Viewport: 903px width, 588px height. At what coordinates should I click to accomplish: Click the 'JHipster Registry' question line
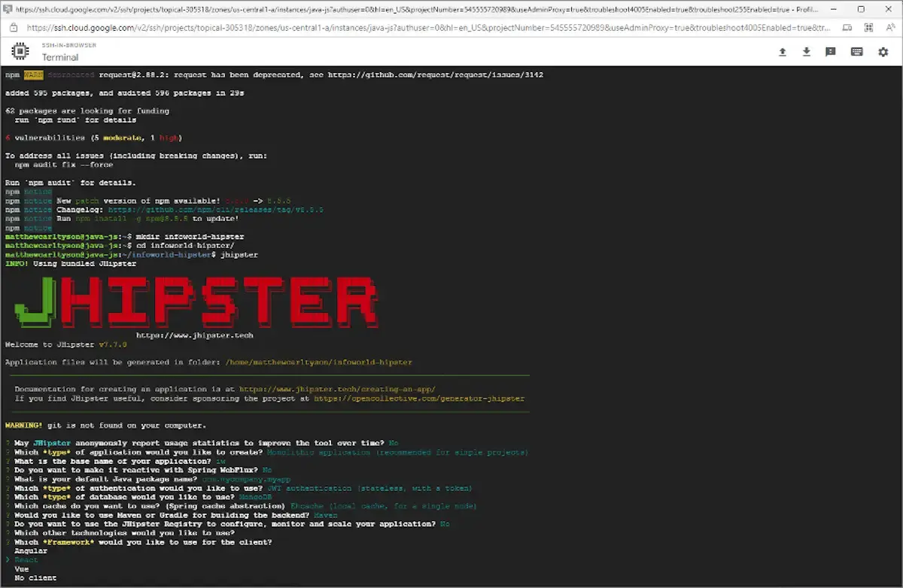click(227, 525)
